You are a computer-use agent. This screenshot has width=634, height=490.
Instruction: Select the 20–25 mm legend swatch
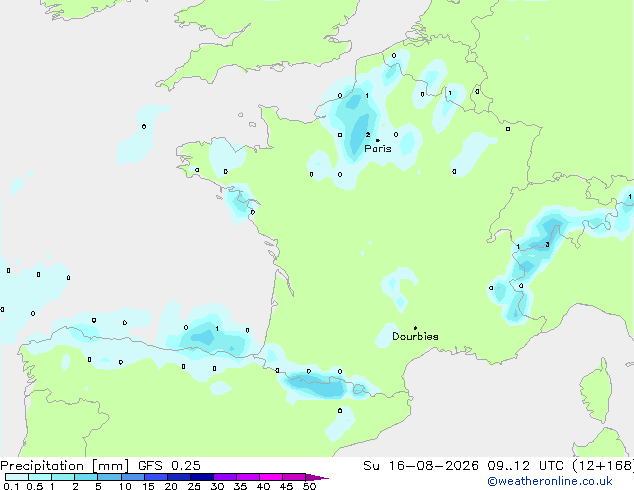pyautogui.click(x=179, y=477)
